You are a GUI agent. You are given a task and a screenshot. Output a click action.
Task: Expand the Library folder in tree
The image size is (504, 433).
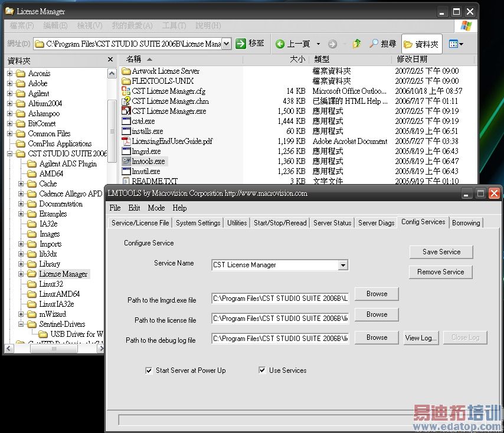pyautogui.click(x=21, y=264)
